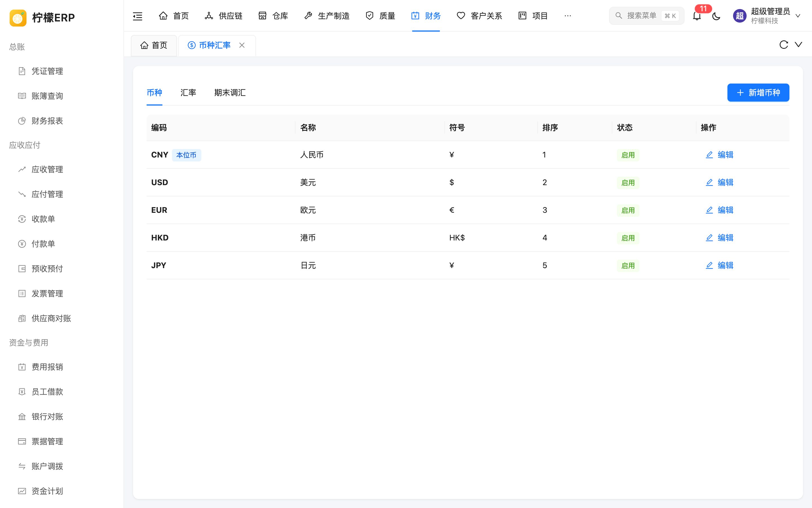Click the 超 user avatar
The height and width of the screenshot is (508, 812).
tap(740, 16)
